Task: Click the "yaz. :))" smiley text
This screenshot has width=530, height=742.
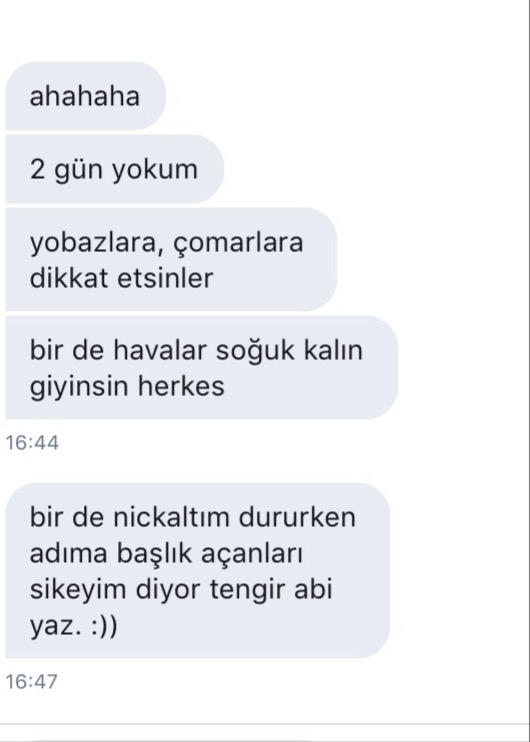Action: tap(73, 626)
